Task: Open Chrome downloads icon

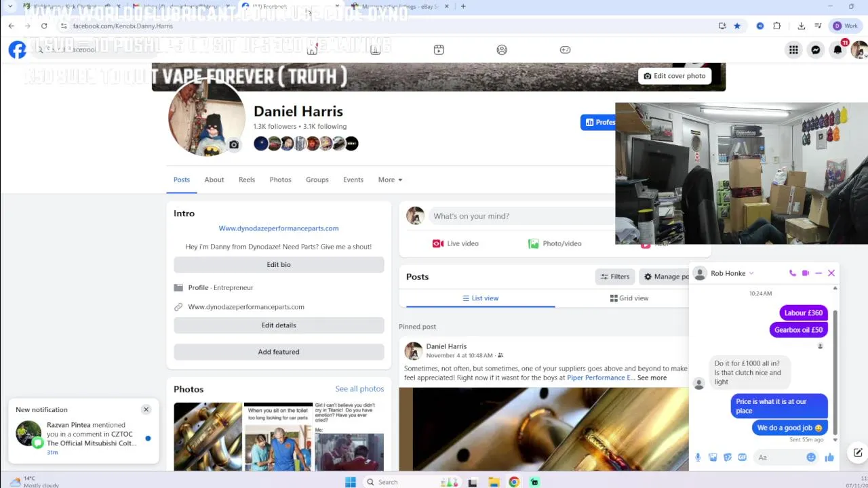Action: [802, 26]
